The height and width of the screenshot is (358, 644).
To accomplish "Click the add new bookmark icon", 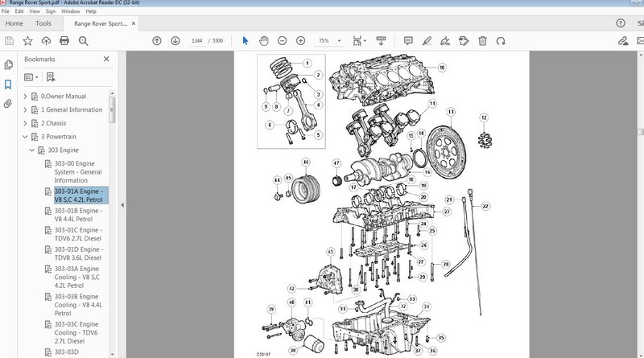I will point(51,77).
